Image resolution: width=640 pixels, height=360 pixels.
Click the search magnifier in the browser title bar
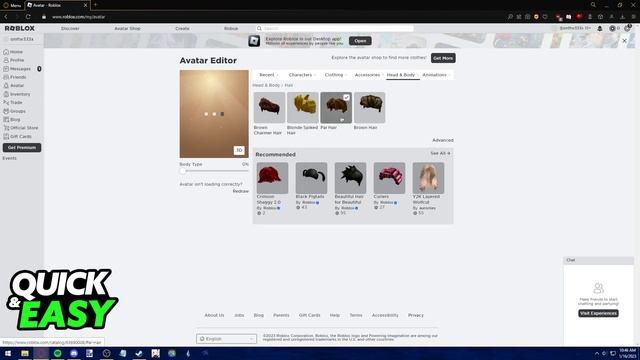593,5
